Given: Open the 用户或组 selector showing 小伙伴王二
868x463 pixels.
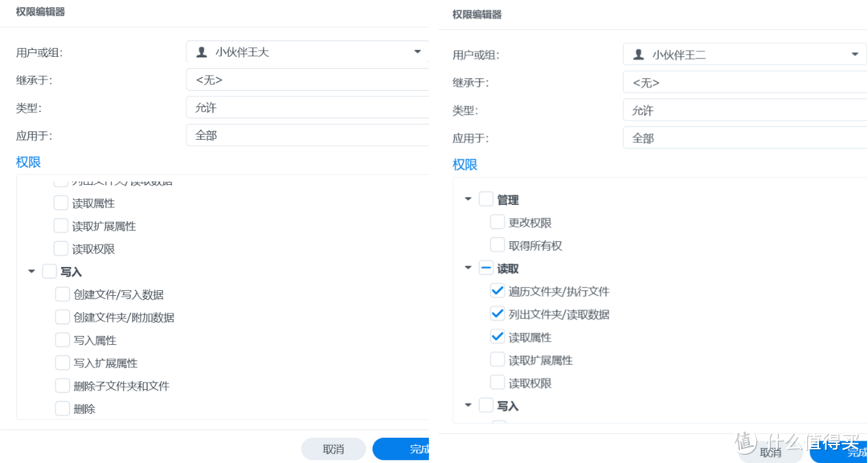Looking at the screenshot, I should (x=744, y=53).
